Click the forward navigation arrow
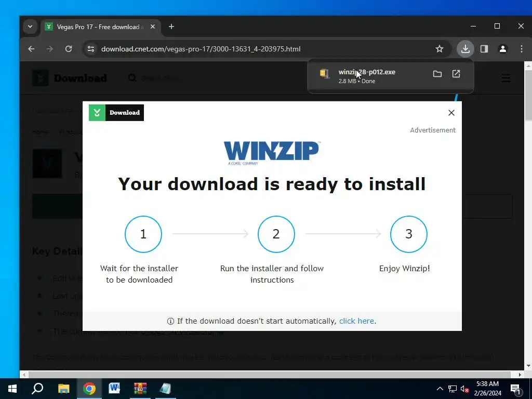The width and height of the screenshot is (532, 399). coord(50,49)
